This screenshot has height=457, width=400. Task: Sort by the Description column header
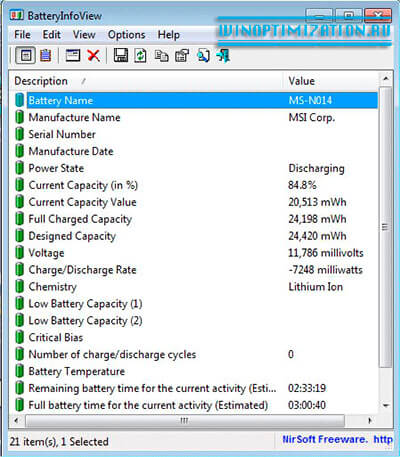(146, 81)
